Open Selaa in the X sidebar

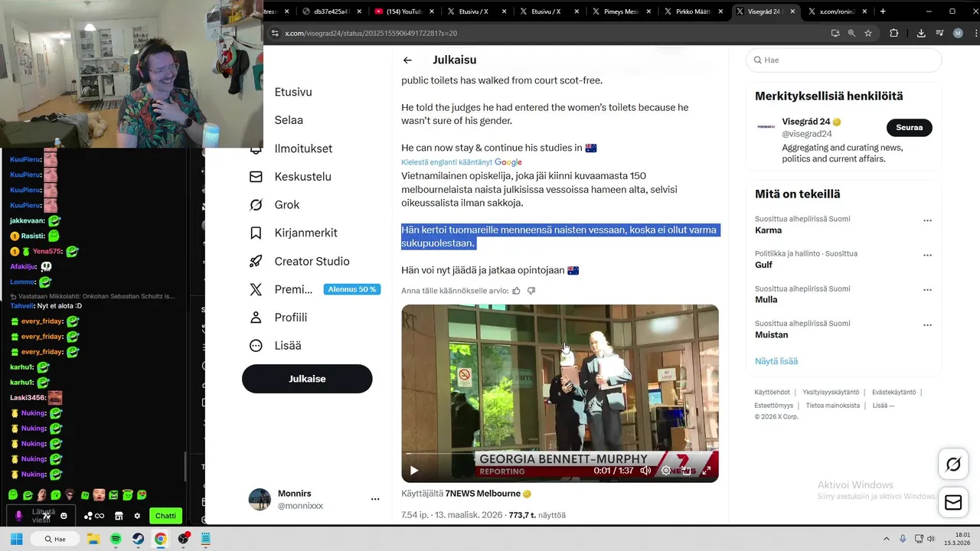tap(289, 120)
